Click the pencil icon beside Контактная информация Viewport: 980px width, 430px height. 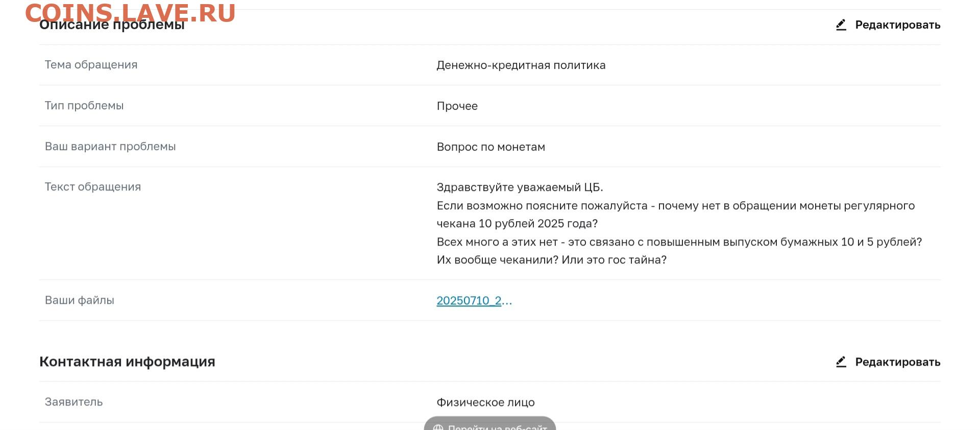841,362
